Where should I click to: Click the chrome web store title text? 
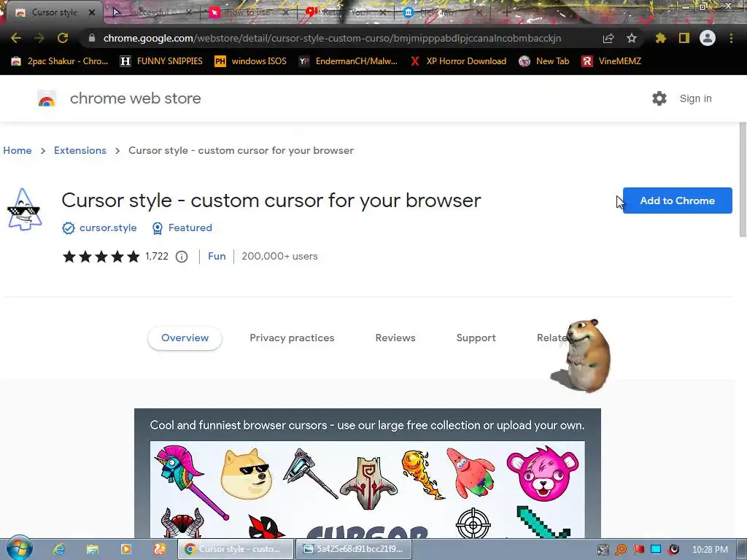click(x=135, y=98)
